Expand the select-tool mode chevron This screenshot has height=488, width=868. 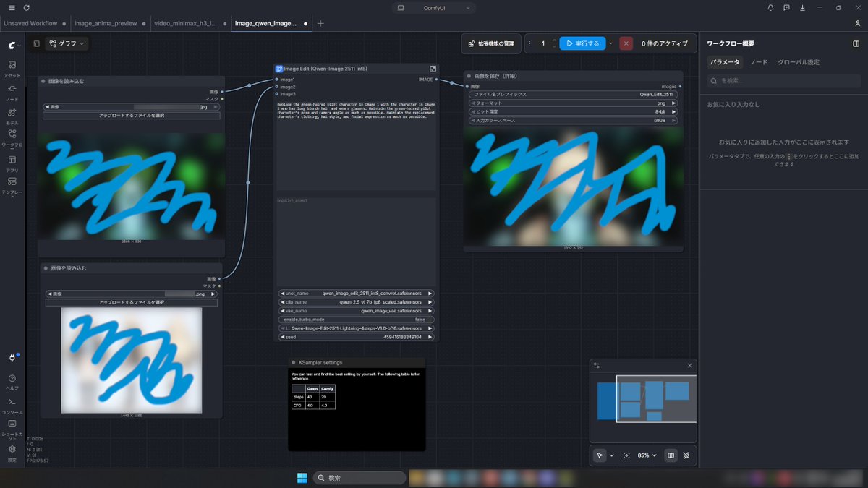pyautogui.click(x=612, y=455)
